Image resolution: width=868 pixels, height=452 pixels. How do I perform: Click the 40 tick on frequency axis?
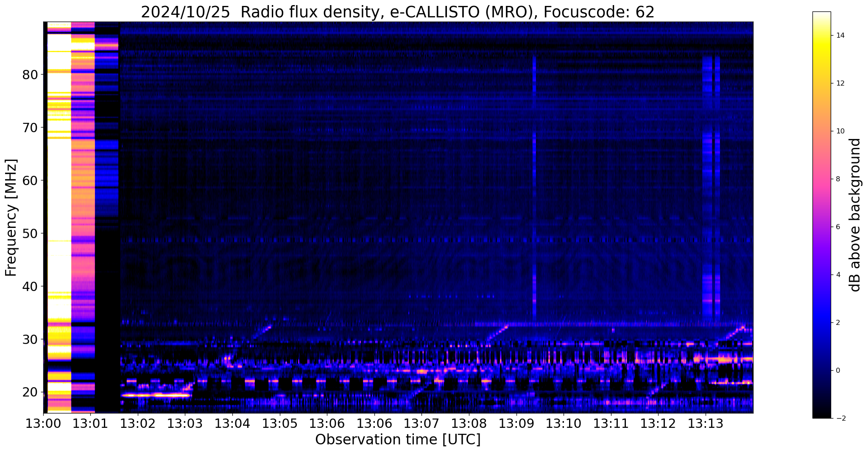(30, 286)
